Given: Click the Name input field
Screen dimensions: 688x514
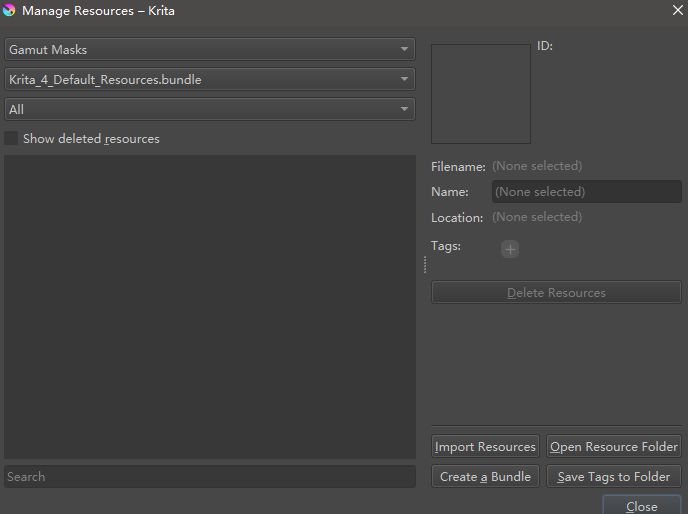Looking at the screenshot, I should point(587,191).
